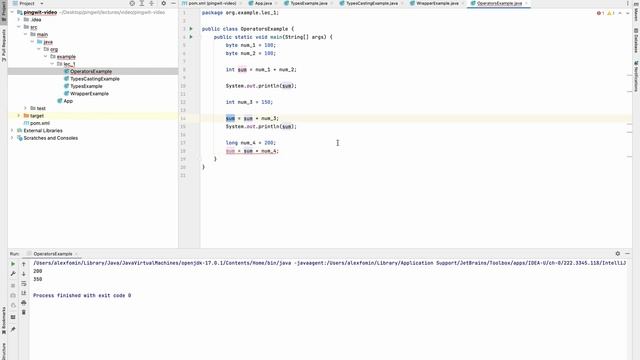Collapse the main folder
Image resolution: width=640 pixels, height=360 pixels.
(x=25, y=34)
